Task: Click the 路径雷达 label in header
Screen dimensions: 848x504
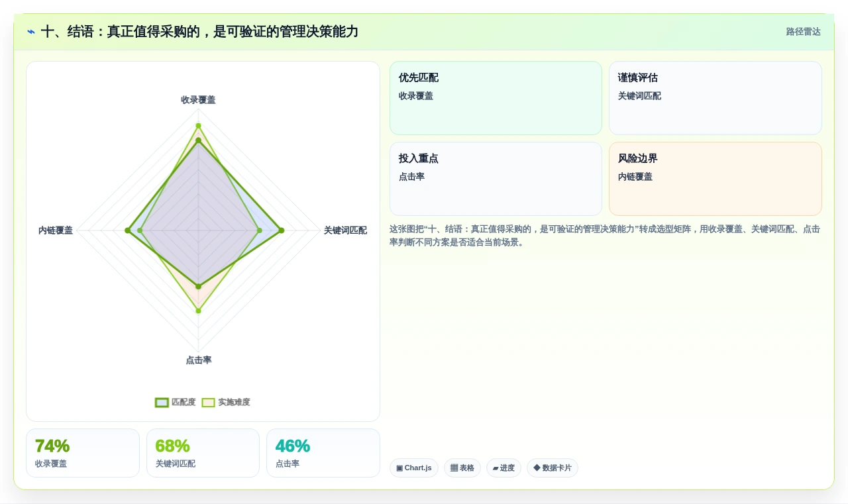Action: (x=803, y=32)
